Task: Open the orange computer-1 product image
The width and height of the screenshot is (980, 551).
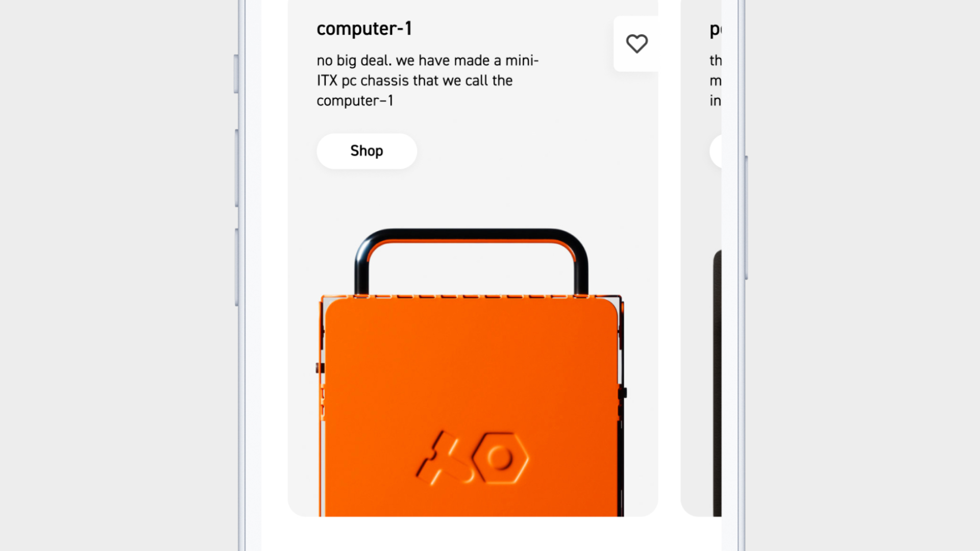Action: (x=471, y=372)
